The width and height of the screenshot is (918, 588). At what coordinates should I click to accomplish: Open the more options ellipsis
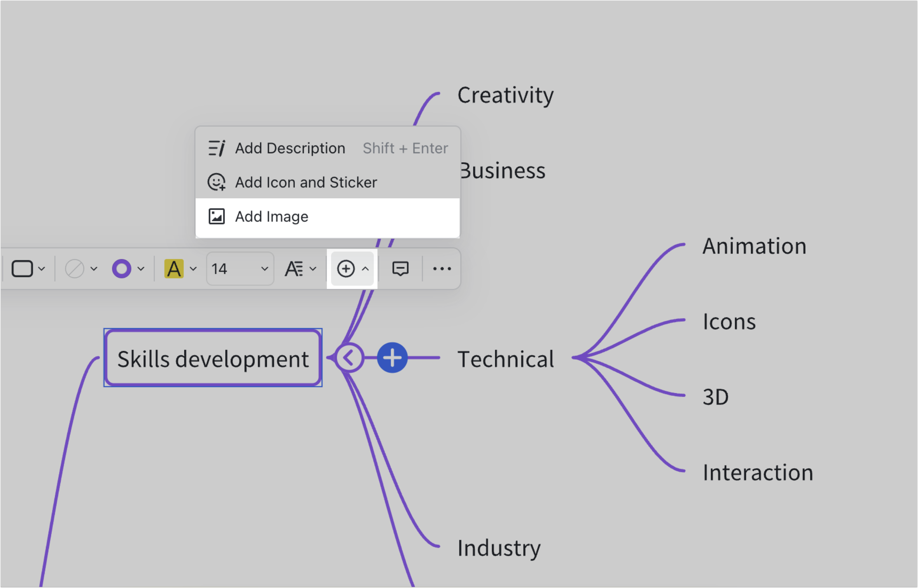[442, 269]
